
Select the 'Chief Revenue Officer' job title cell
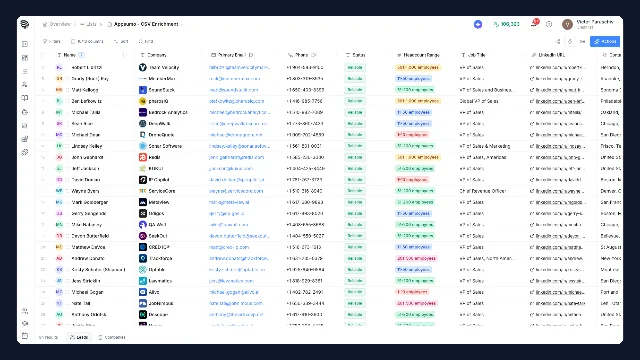coord(483,191)
